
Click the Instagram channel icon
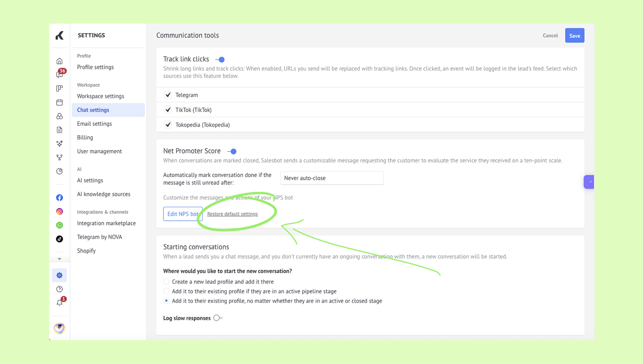pyautogui.click(x=59, y=211)
